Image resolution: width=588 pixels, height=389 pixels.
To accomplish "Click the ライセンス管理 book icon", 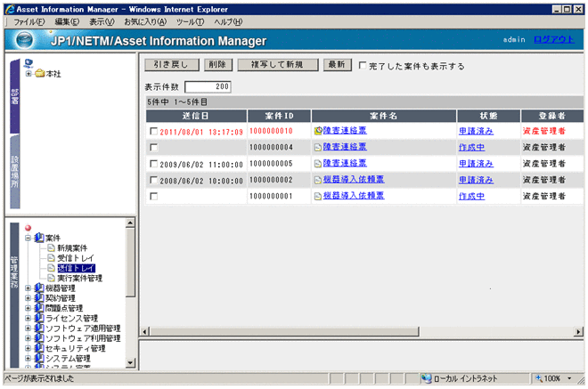I will click(39, 318).
